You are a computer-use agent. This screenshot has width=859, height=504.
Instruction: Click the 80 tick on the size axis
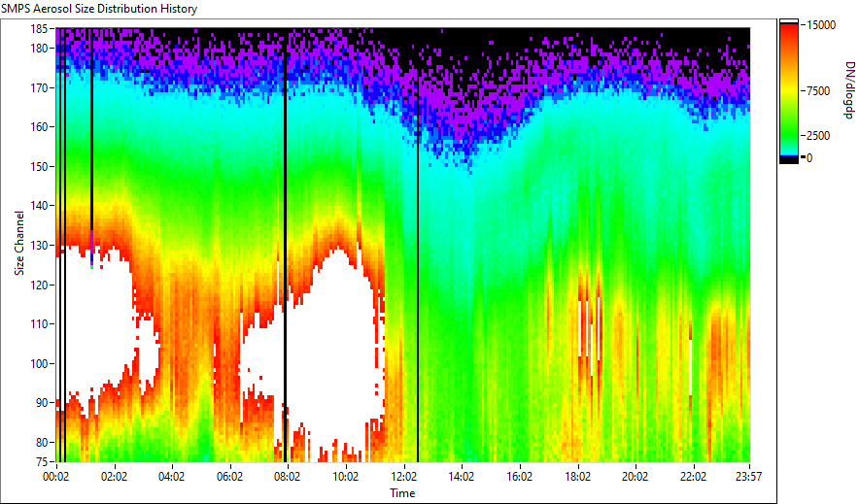41,442
